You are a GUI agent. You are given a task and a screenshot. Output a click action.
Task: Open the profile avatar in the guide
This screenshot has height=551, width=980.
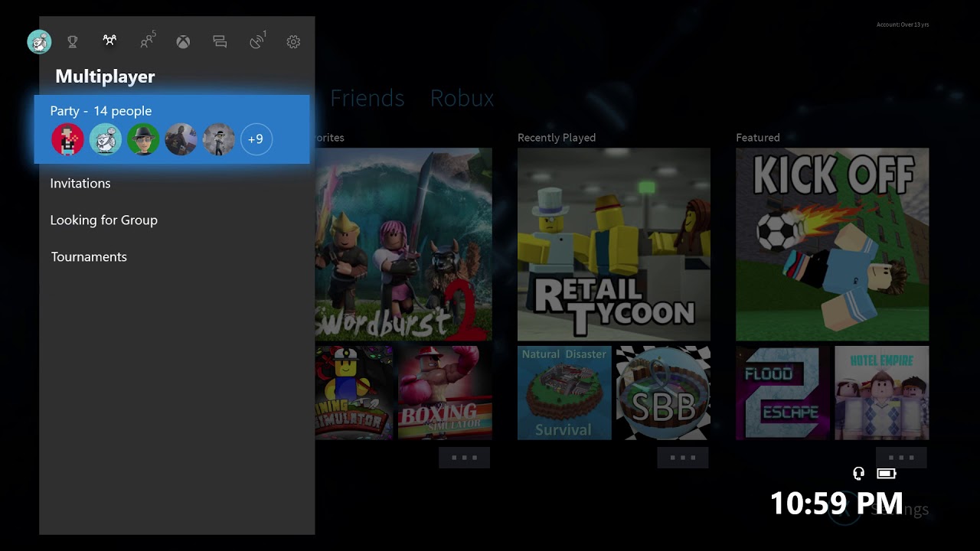coord(39,42)
